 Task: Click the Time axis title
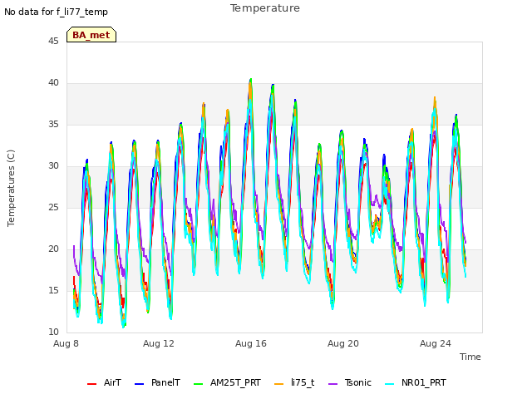point(470,357)
